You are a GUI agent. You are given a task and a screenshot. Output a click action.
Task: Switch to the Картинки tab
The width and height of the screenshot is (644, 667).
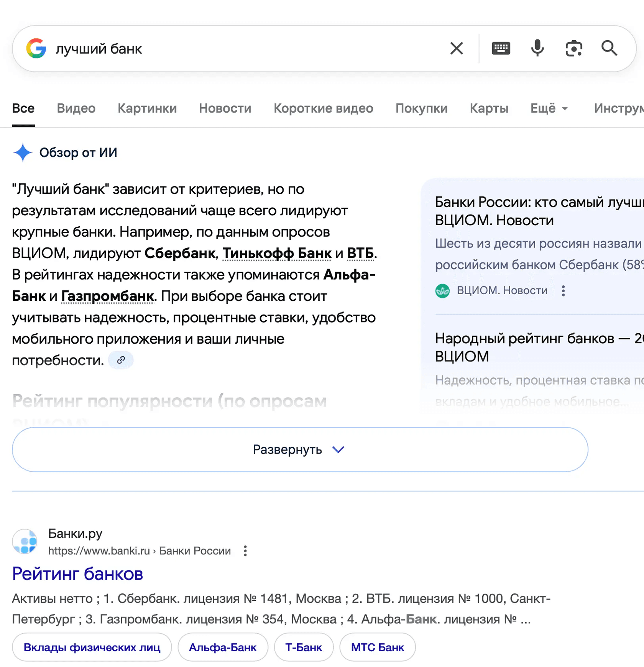(x=147, y=108)
